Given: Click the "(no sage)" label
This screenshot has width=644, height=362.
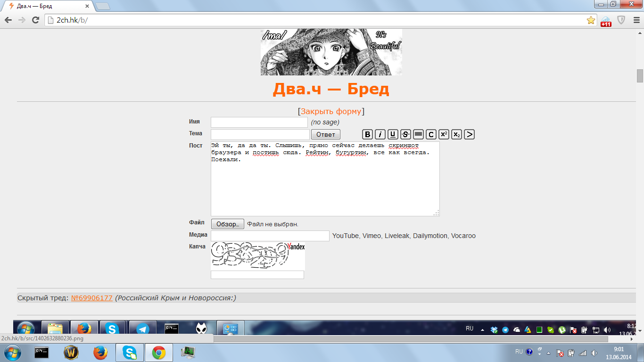Looking at the screenshot, I should tap(325, 123).
